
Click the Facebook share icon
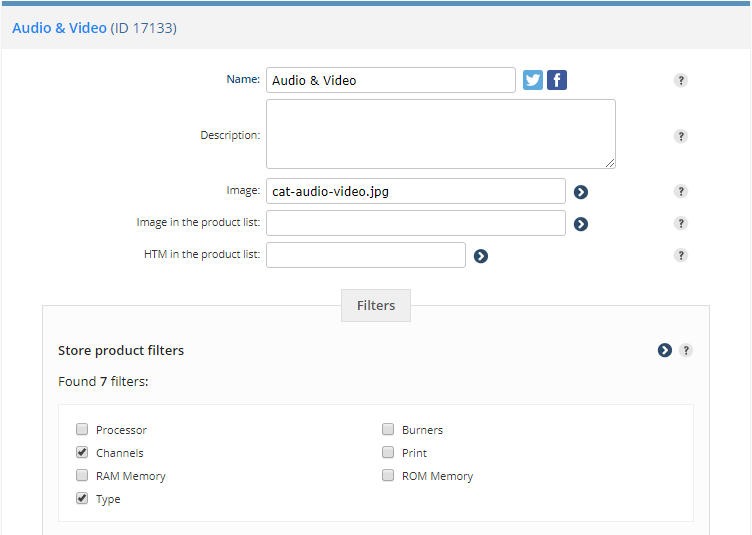(x=557, y=80)
